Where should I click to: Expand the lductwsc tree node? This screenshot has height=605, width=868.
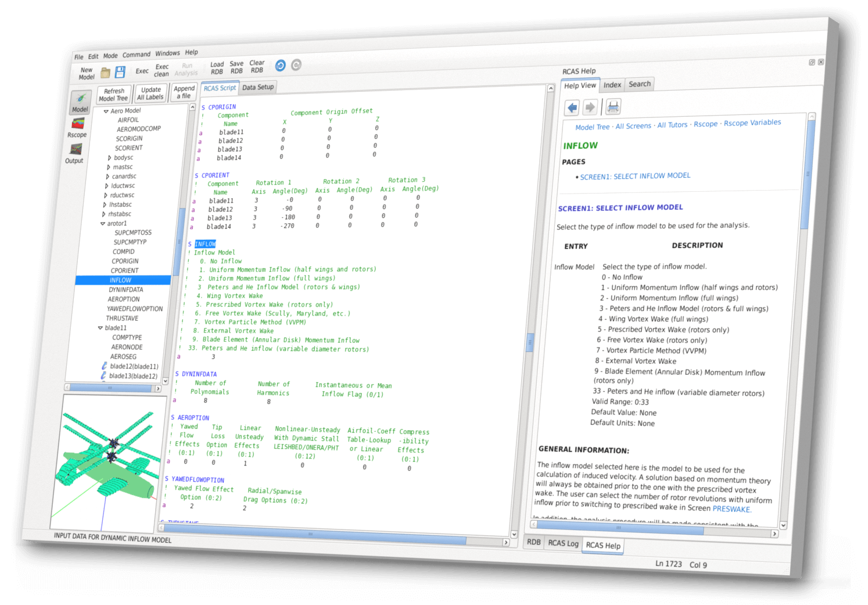point(106,186)
